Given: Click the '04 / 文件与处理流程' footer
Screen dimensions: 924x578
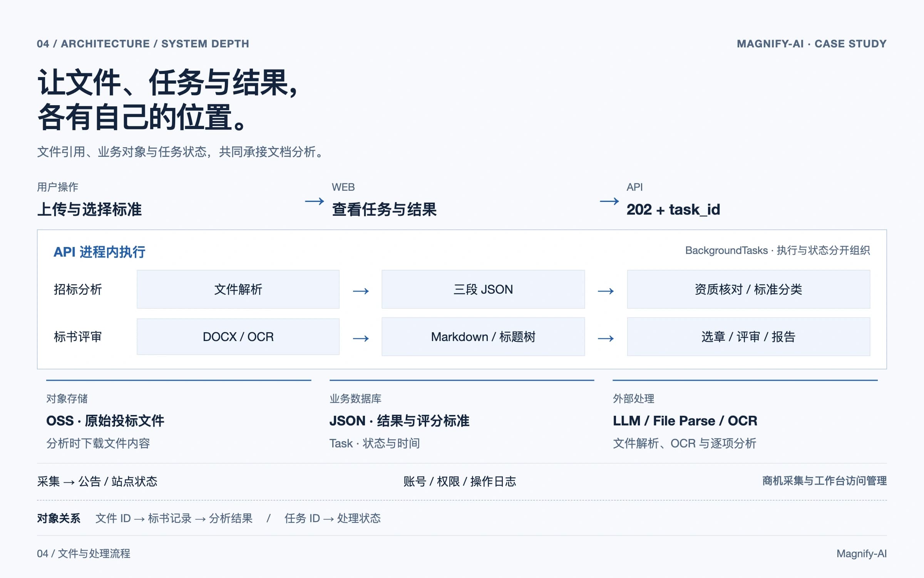Looking at the screenshot, I should (84, 554).
